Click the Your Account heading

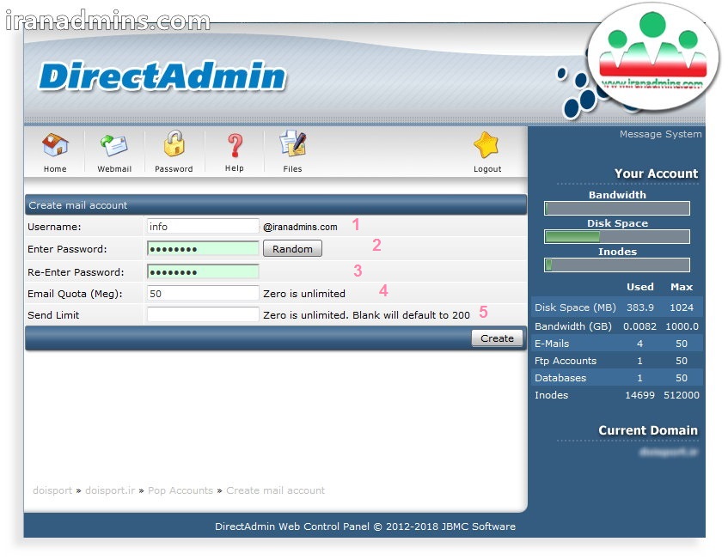click(656, 173)
